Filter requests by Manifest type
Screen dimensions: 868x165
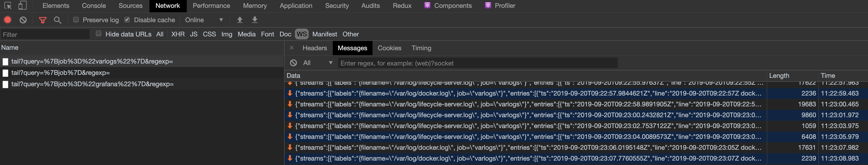[x=324, y=34]
